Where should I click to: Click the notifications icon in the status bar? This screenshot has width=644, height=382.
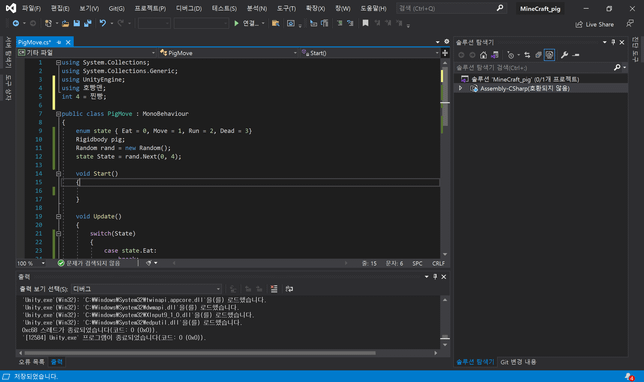pyautogui.click(x=629, y=376)
